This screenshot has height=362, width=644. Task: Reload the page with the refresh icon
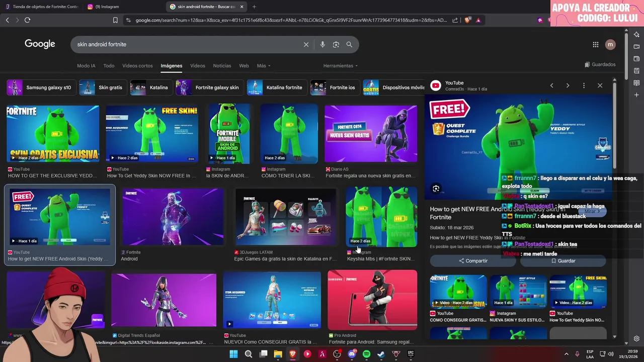pyautogui.click(x=27, y=20)
